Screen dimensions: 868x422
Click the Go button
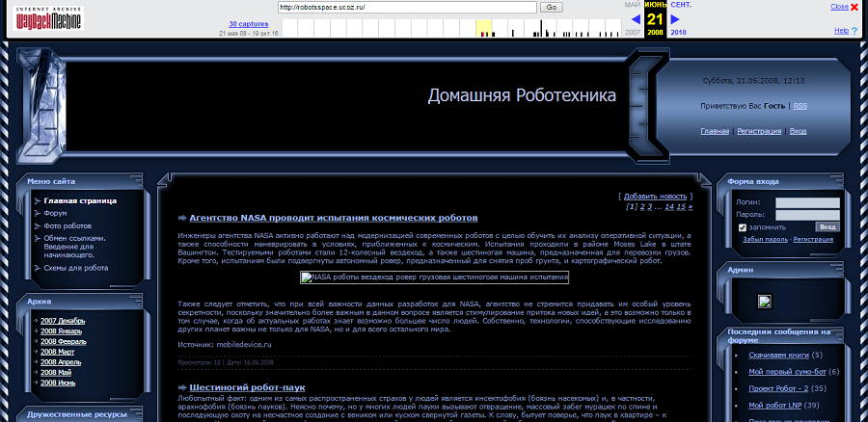pos(552,7)
